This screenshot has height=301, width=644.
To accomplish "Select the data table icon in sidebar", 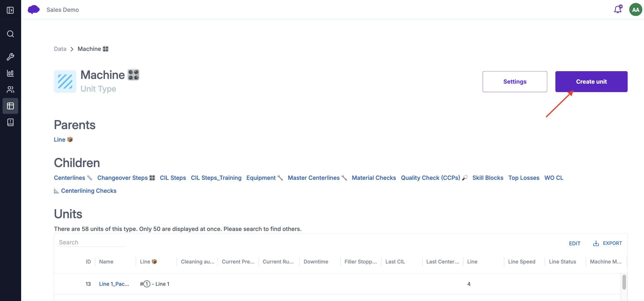I will (10, 106).
